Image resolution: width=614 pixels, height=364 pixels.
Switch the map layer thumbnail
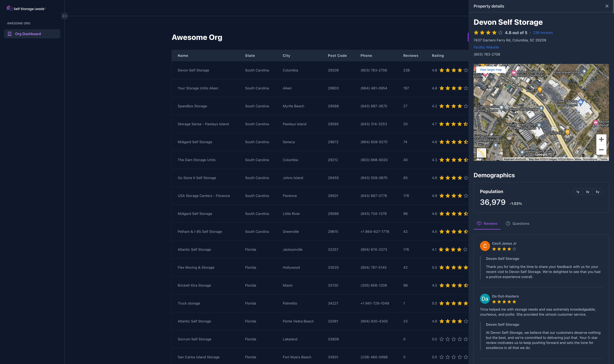pyautogui.click(x=481, y=153)
